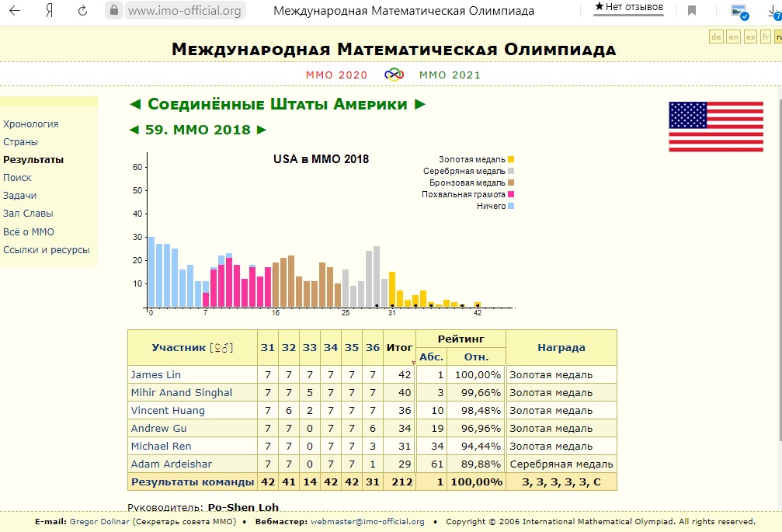Image resolution: width=782 pixels, height=532 pixels.
Task: Sort by problem 35 column header
Action: 352,347
